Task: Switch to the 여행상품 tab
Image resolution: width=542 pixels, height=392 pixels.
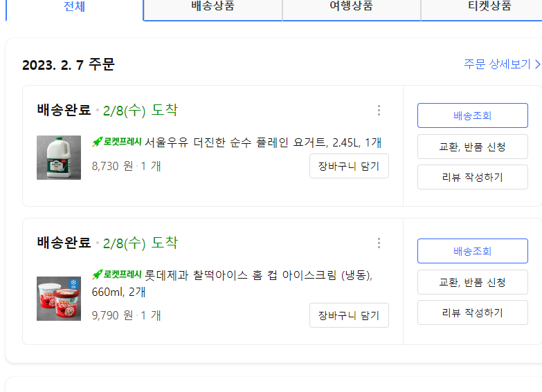Action: tap(352, 7)
